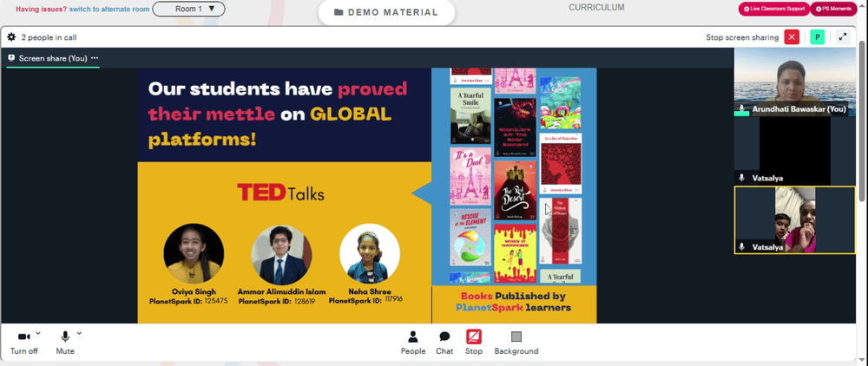The width and height of the screenshot is (868, 366).
Task: Click PS Moments button
Action: [x=833, y=9]
